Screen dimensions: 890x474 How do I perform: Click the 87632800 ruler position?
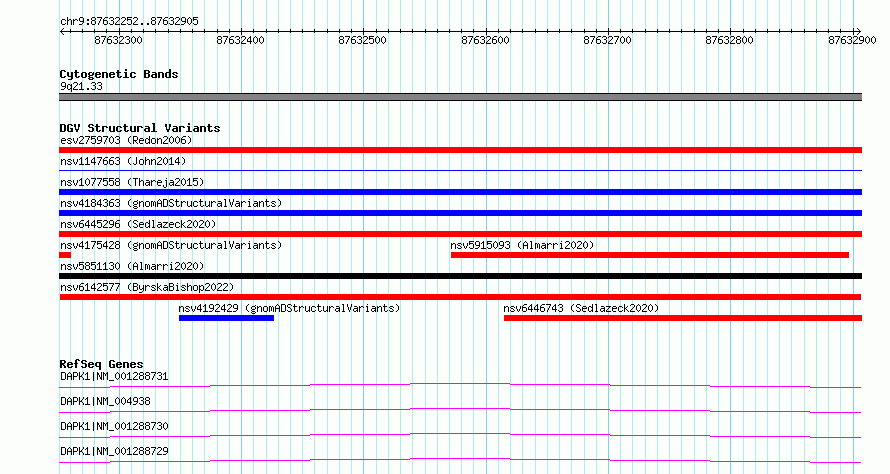729,40
